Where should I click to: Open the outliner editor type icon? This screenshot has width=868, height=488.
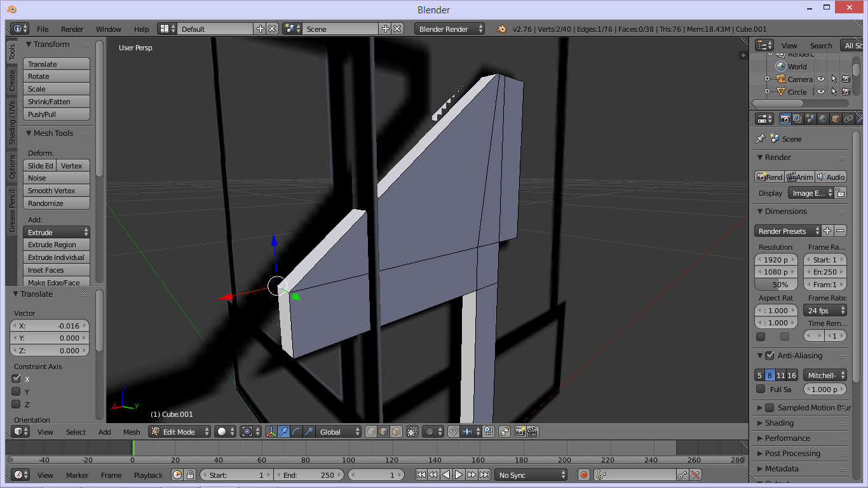[x=764, y=45]
